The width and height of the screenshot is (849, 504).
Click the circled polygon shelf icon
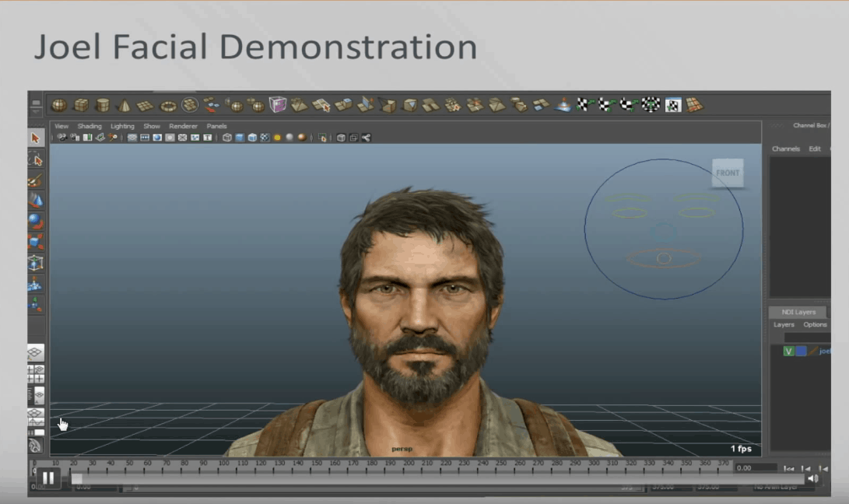(x=190, y=105)
